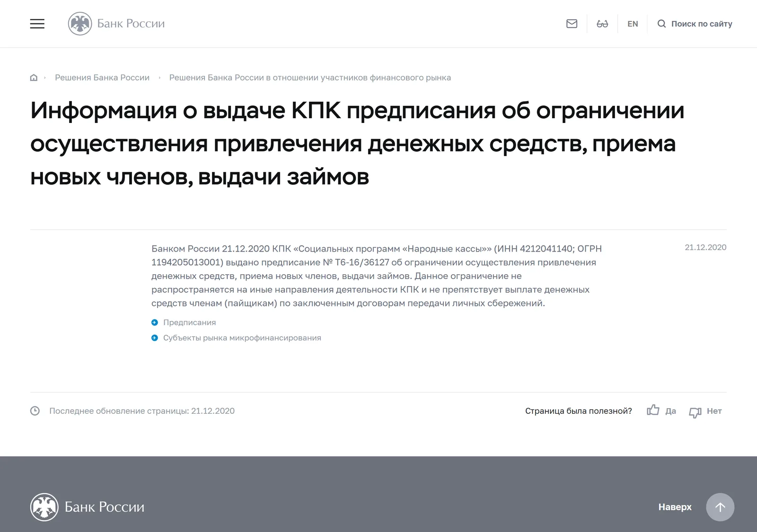Screen dimensions: 757x532
Task: Click the round up-arrow scroll-to-top button
Action: 720,507
